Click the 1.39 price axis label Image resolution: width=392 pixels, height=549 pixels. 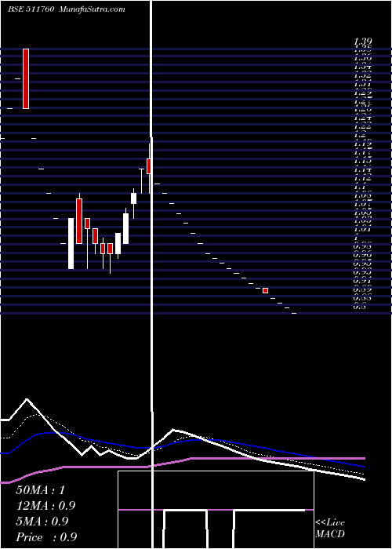[x=362, y=42]
